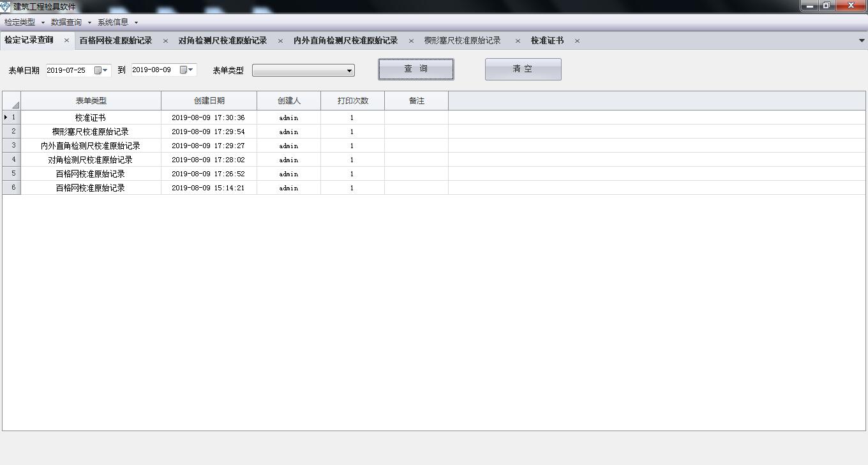Switch to the 楔形塞尺校准原始记录 tab

click(x=462, y=41)
